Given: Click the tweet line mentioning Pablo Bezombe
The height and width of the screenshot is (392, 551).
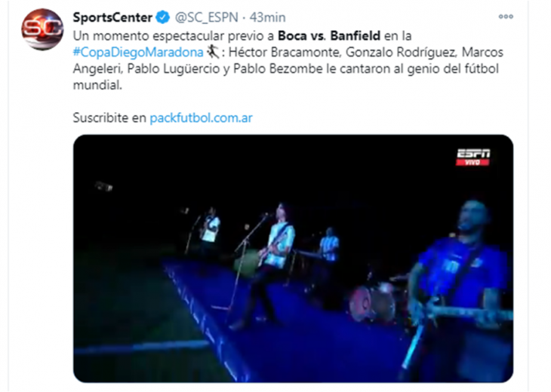Looking at the screenshot, I should pos(286,69).
